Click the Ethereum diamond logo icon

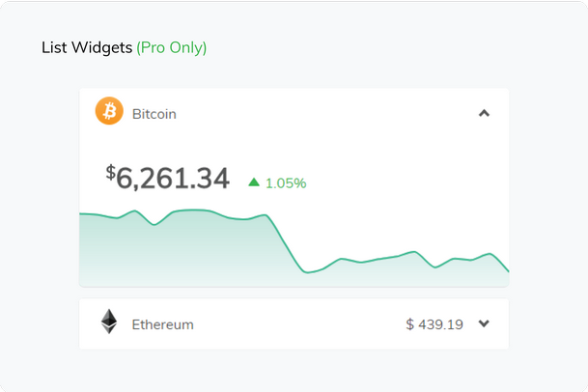109,322
